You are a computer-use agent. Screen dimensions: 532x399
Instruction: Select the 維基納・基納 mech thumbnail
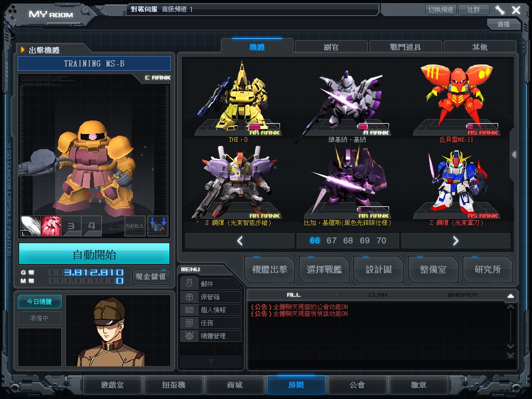(x=347, y=101)
